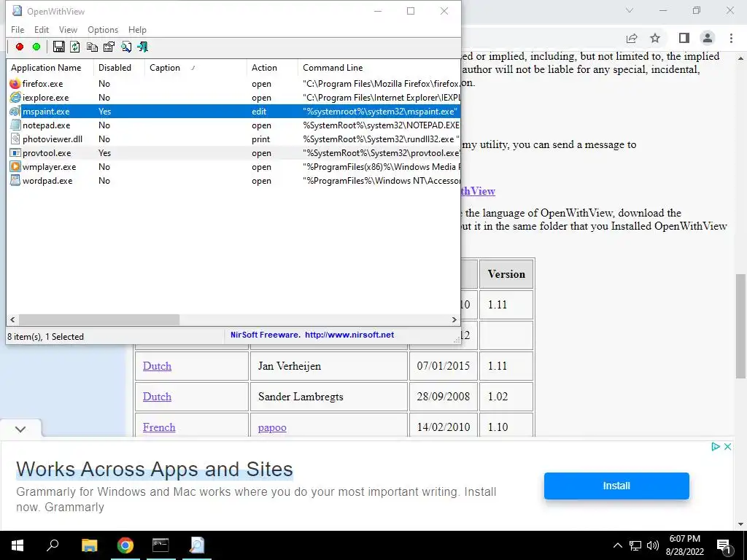This screenshot has width=747, height=560.
Task: Click the green Enable Selected Items icon
Action: [36, 47]
